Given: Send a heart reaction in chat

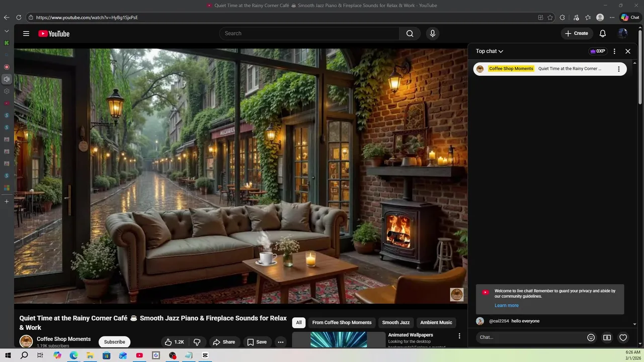Looking at the screenshot, I should 623,337.
